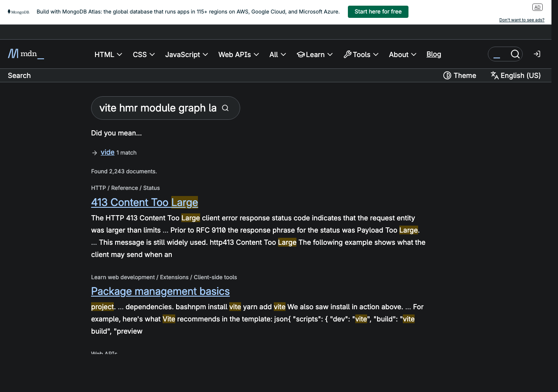Open the Learn menu
This screenshot has width=558, height=392.
click(x=315, y=54)
